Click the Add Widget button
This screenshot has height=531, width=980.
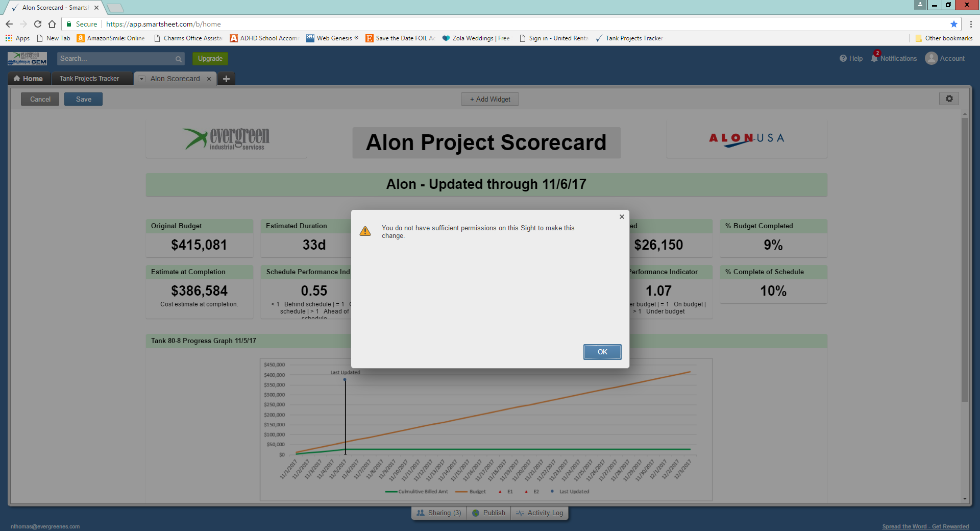[490, 99]
